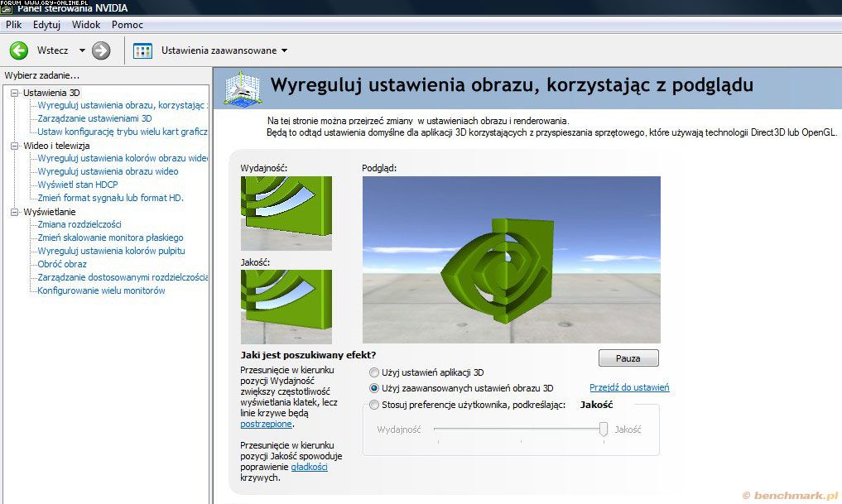Collapse the Wyświetlanie tree node

[14, 212]
